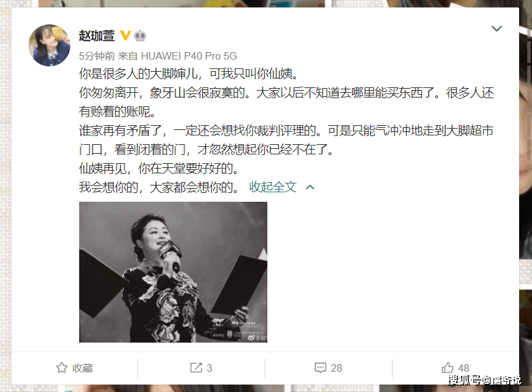532x392 pixels.
Task: Click the post text beginning 你是很多人的大脚婶儿
Action: point(189,74)
